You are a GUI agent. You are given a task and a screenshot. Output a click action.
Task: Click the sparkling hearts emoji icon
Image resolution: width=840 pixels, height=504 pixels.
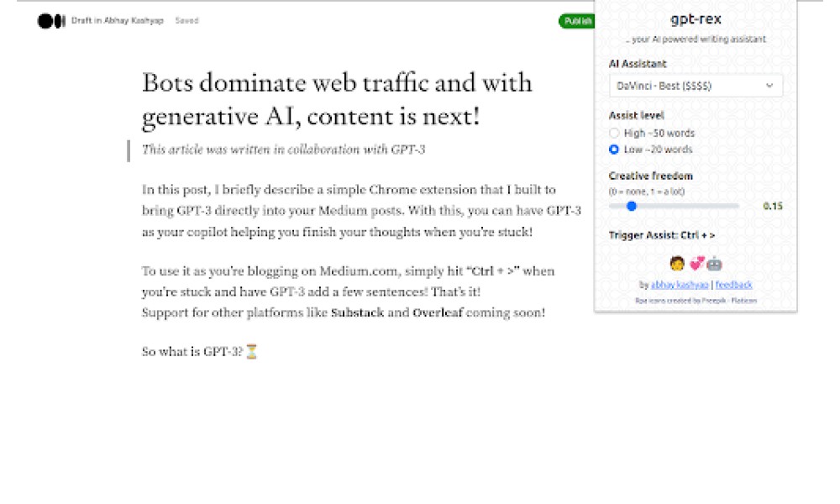coord(696,264)
